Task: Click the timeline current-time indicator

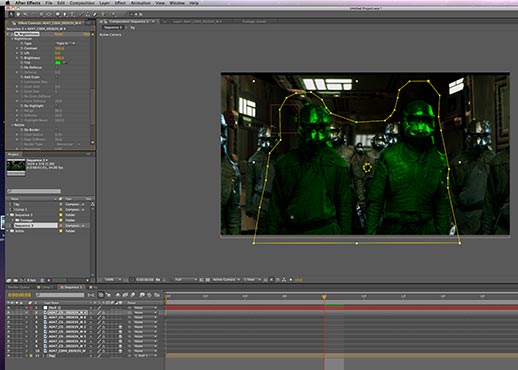Action: (324, 296)
